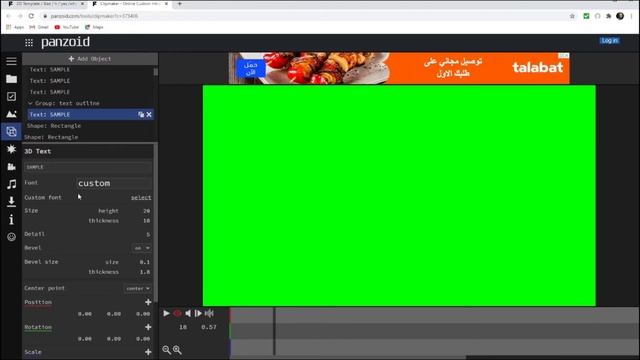Open the Camera icon in the sidebar
Screen dimensions: 640x360
11,167
